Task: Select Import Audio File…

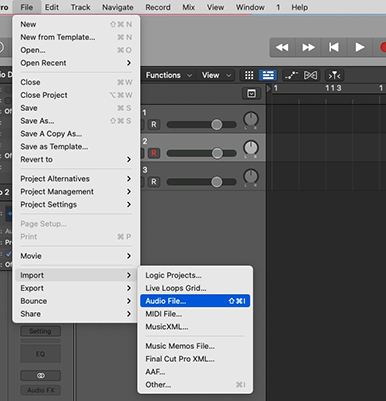Action: pyautogui.click(x=195, y=301)
